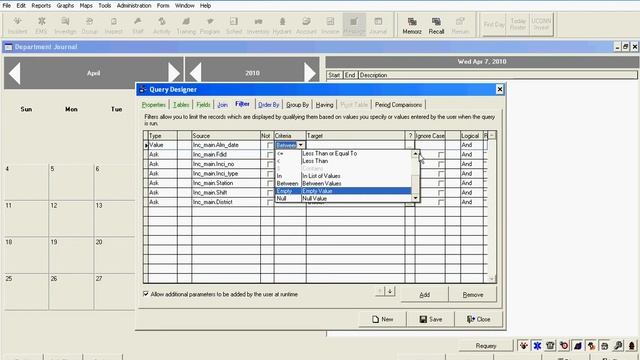This screenshot has width=640, height=360.
Task: Uncheck Allow additional parameters at runtime
Action: point(146,294)
